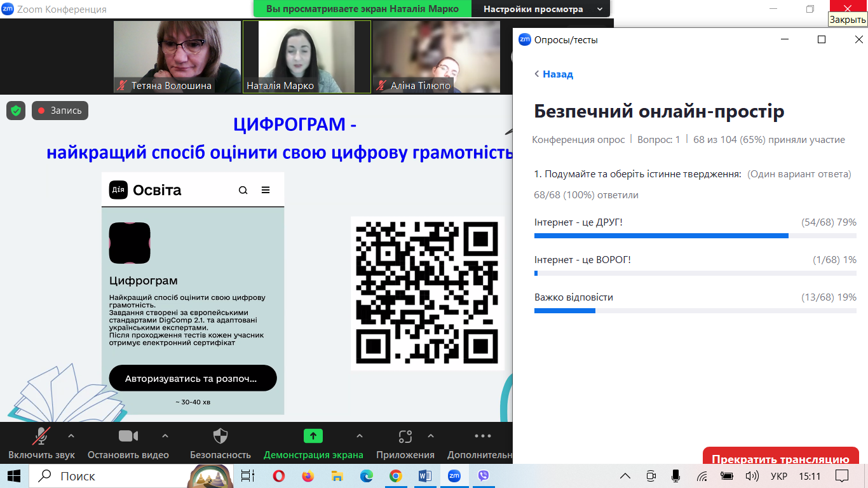
Task: Open Настройки просмотра dropdown
Action: click(x=541, y=9)
